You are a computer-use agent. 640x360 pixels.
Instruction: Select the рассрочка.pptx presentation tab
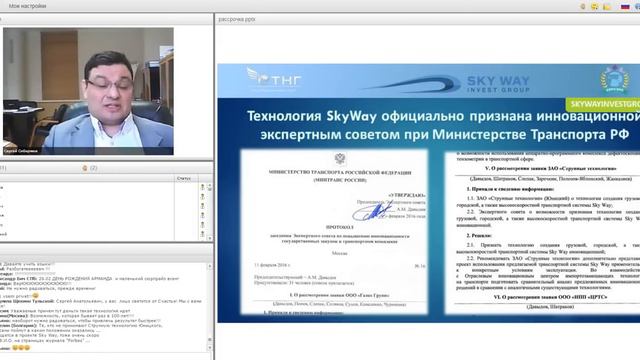point(237,19)
